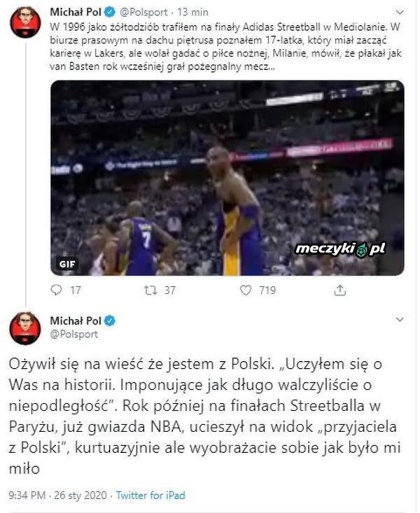Click the second tweet's profile avatar
The image size is (420, 513).
[x=24, y=327]
